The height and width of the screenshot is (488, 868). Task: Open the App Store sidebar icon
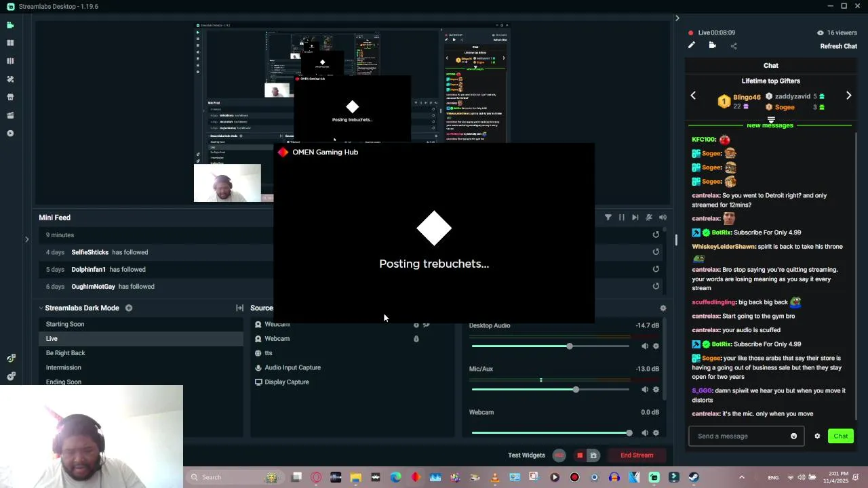(10, 97)
